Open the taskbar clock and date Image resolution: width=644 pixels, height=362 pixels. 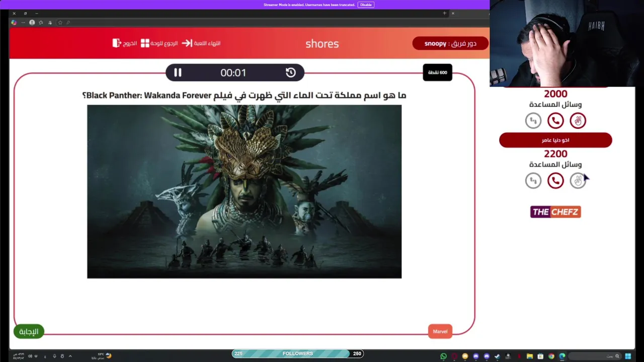coord(19,356)
